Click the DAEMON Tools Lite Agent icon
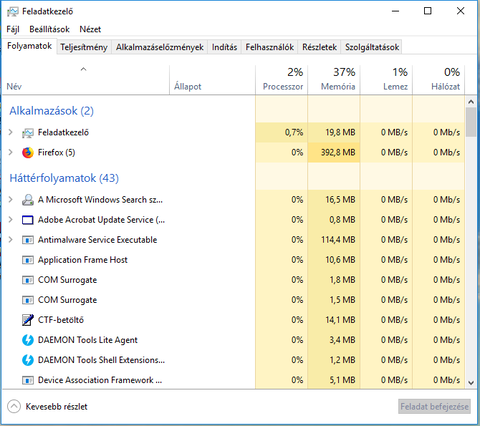 tap(28, 340)
